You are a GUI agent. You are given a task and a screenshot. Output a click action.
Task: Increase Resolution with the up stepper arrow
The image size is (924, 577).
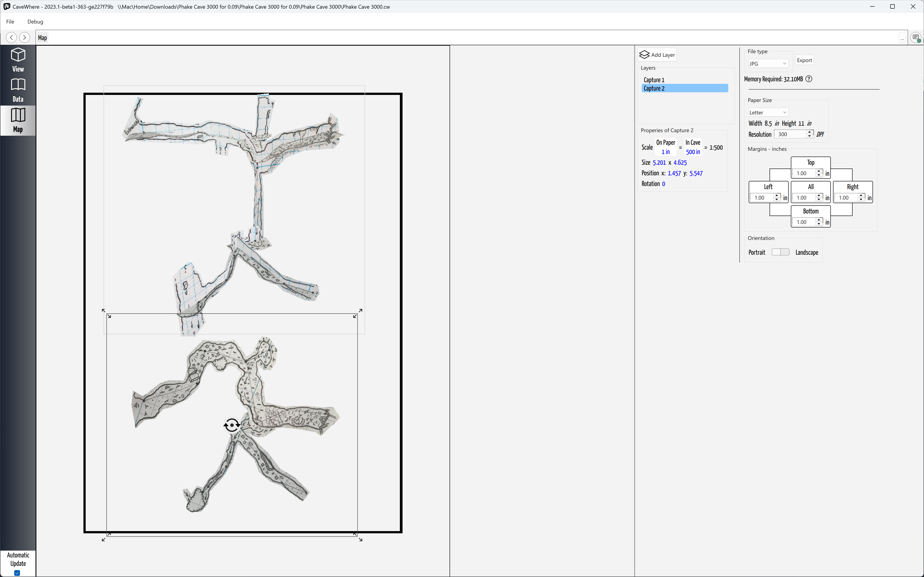809,132
